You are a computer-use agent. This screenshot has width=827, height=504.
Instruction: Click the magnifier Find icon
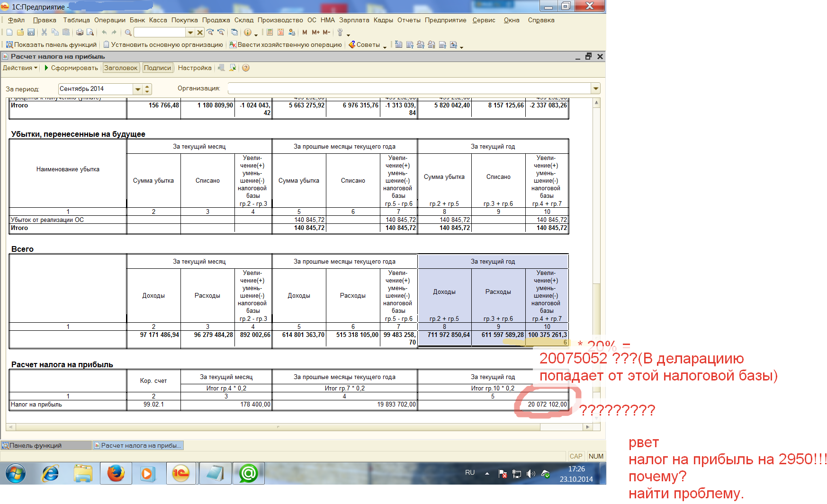(x=128, y=32)
